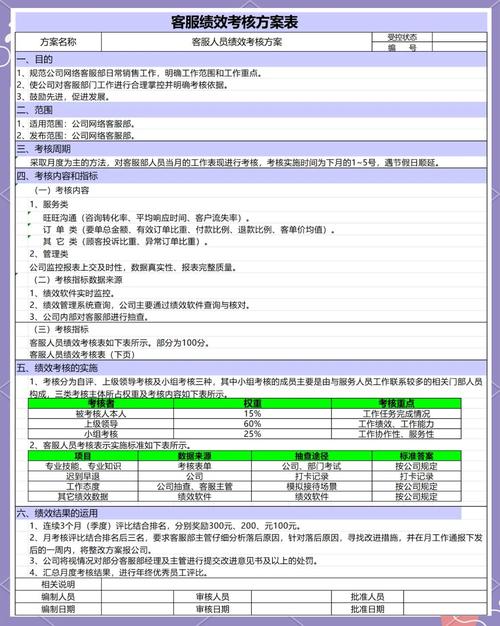Click the 编 号 cell
The image size is (500, 626).
402,47
